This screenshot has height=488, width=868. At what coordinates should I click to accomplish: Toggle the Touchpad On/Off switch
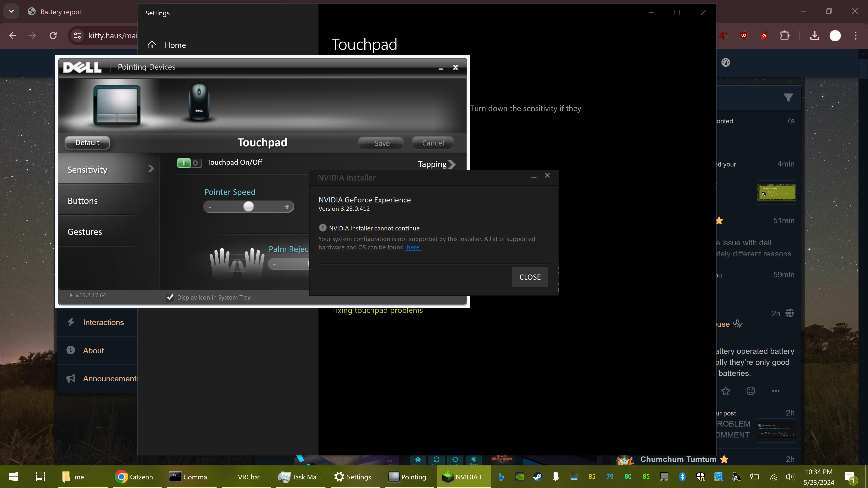coord(189,163)
